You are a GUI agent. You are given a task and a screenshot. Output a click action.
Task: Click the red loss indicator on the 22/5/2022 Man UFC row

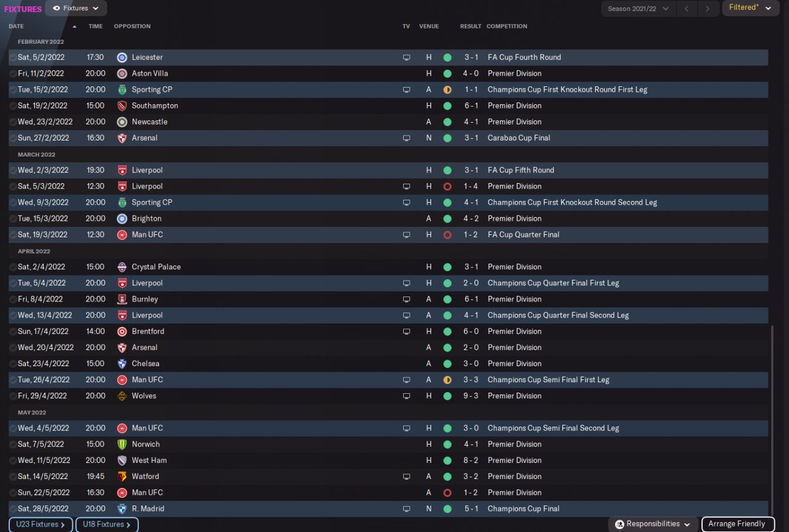(x=448, y=493)
